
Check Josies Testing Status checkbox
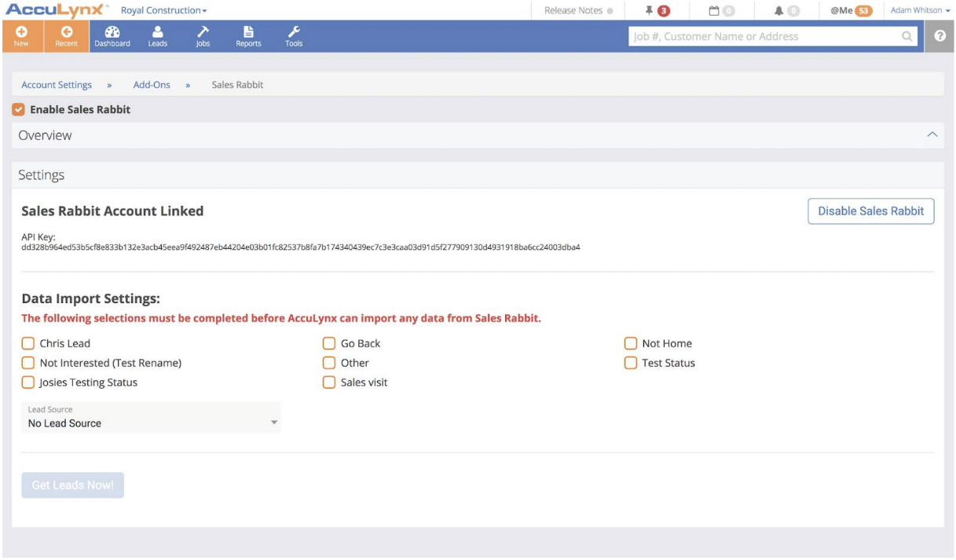point(28,382)
